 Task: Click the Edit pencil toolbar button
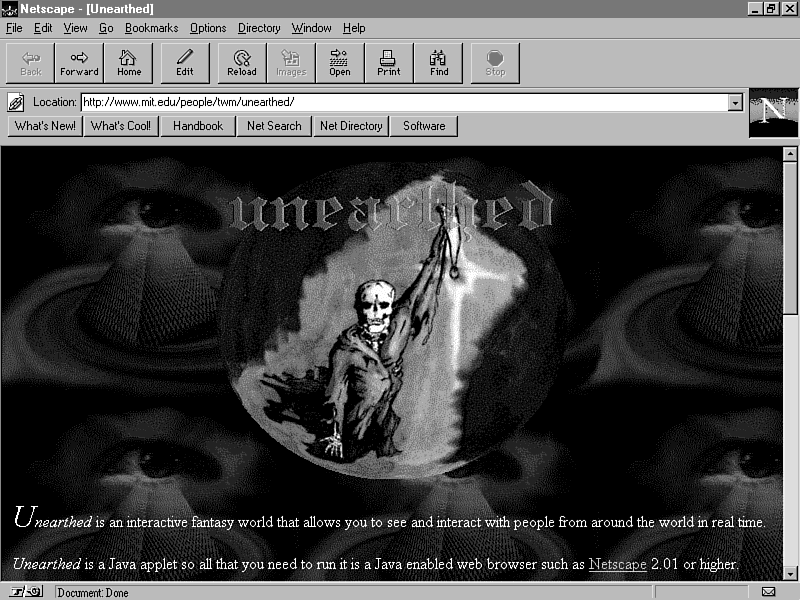[x=185, y=62]
